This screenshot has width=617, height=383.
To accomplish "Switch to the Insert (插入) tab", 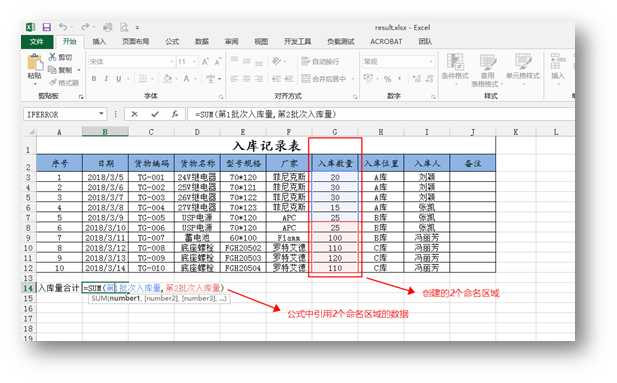I will tap(99, 42).
